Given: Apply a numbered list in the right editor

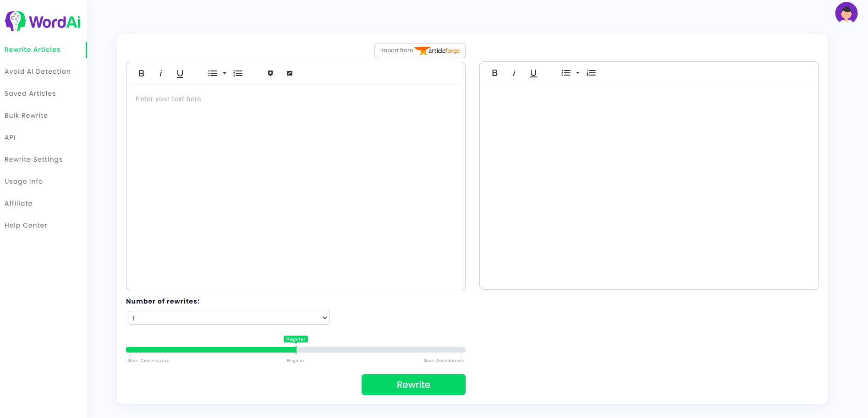Looking at the screenshot, I should point(591,73).
